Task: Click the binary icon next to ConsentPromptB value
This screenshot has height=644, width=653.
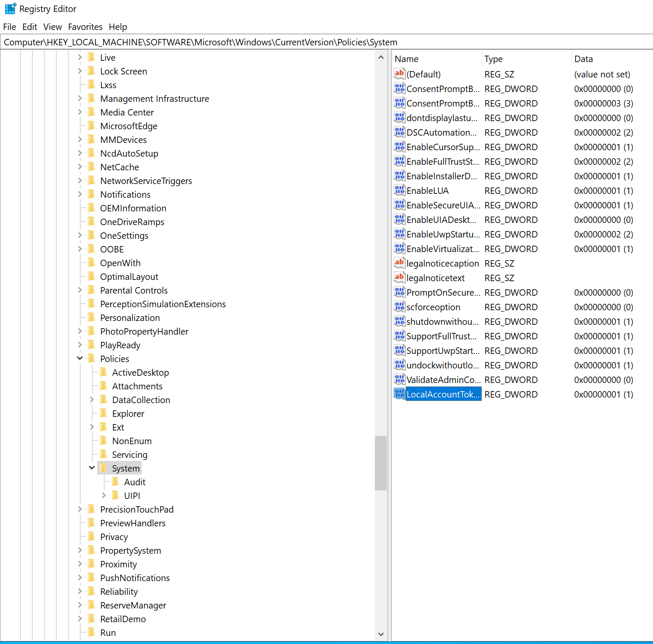Action: (x=399, y=89)
